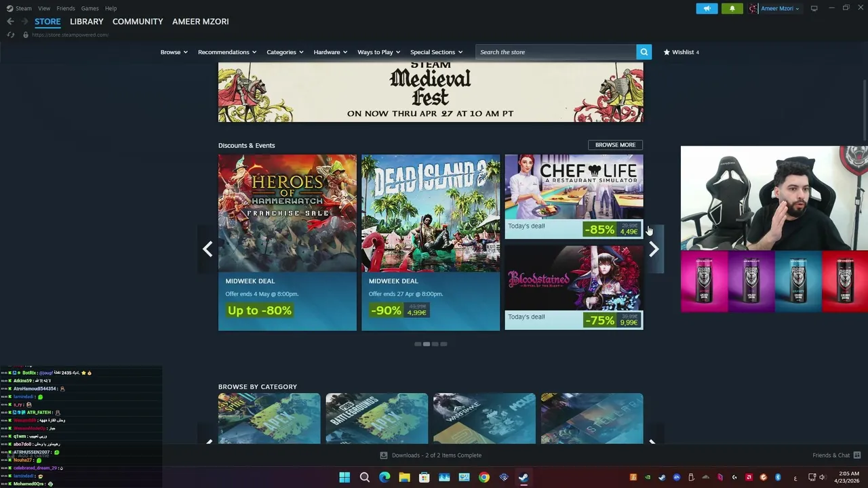Expand the Browse dropdown
868x488 pixels.
click(x=174, y=52)
